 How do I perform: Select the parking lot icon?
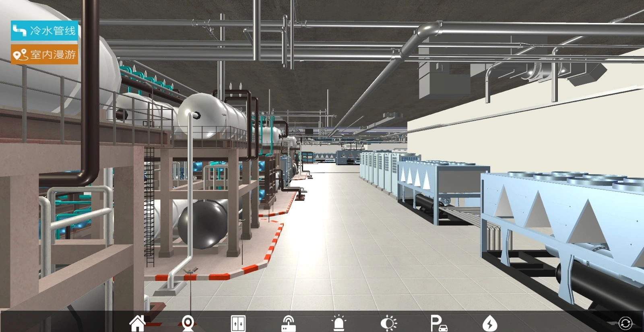click(439, 323)
